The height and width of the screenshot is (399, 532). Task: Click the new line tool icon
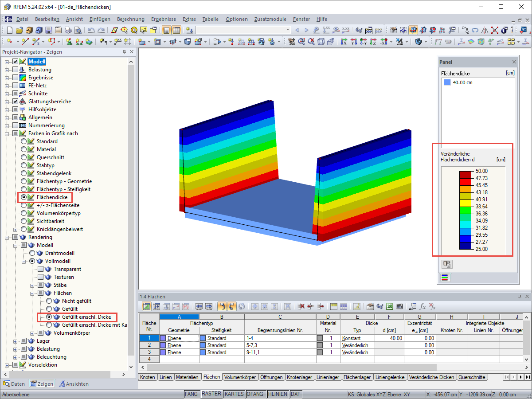point(25,41)
